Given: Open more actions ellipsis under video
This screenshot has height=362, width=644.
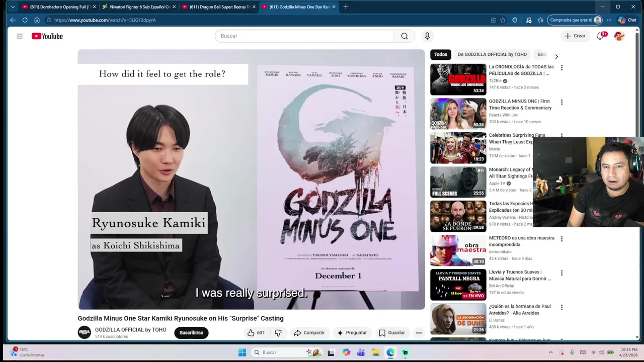Looking at the screenshot, I should pyautogui.click(x=419, y=333).
